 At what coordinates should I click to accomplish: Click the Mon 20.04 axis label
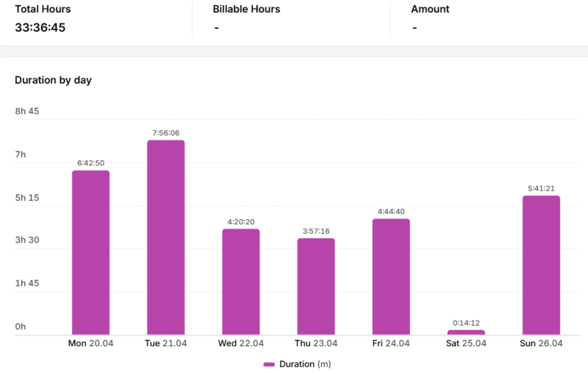click(x=90, y=343)
